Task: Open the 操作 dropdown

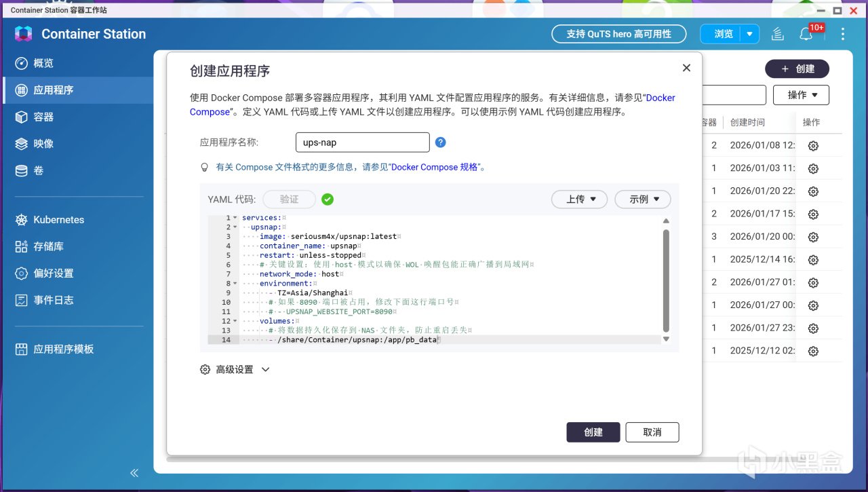Action: pyautogui.click(x=801, y=95)
